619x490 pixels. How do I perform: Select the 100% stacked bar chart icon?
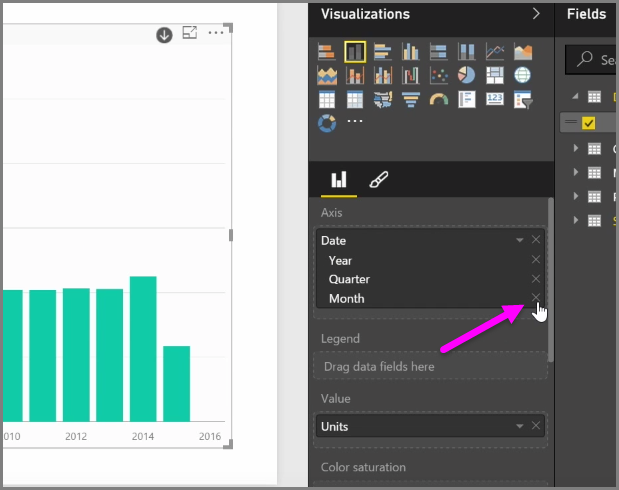point(438,52)
